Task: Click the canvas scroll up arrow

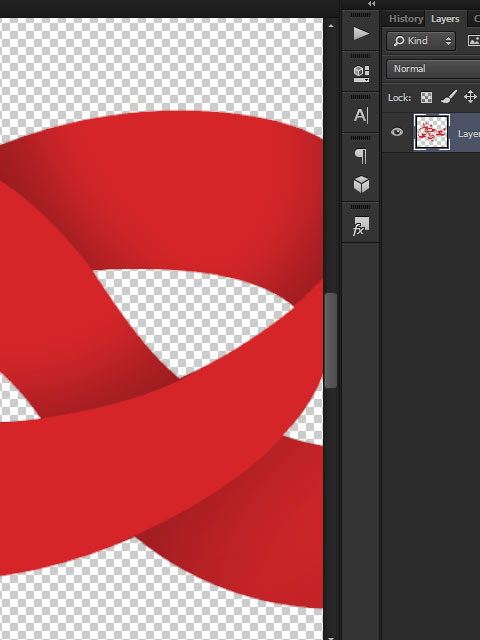Action: 331,26
